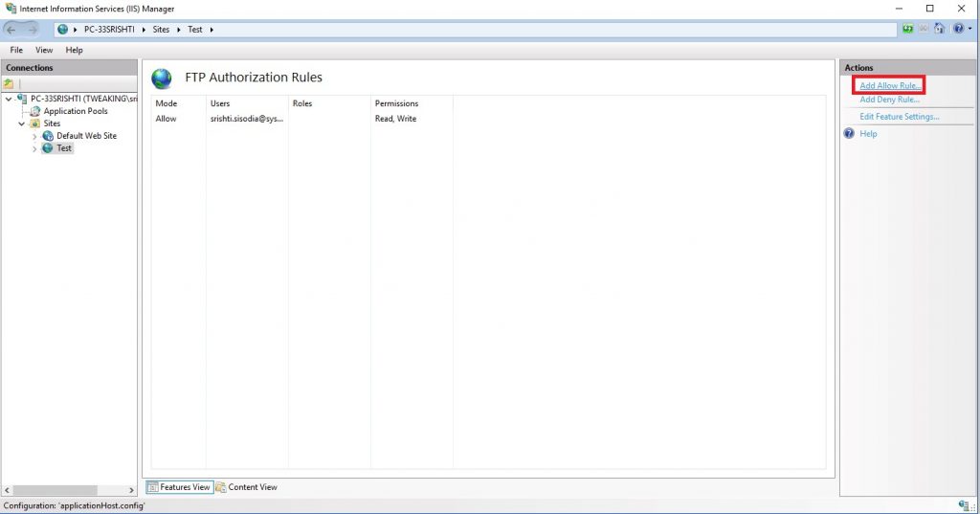Screen dimensions: 980x514
Task: Expand the Test site node
Action: (34, 148)
